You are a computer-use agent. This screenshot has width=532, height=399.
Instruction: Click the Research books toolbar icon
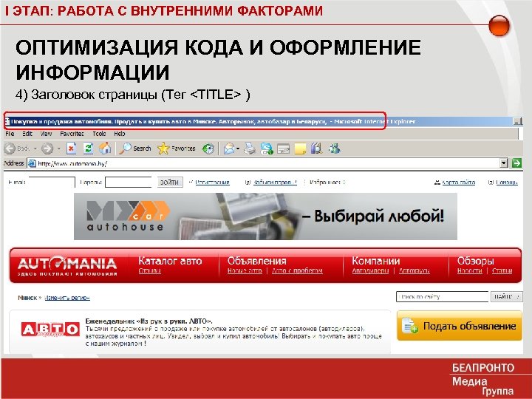(x=316, y=149)
